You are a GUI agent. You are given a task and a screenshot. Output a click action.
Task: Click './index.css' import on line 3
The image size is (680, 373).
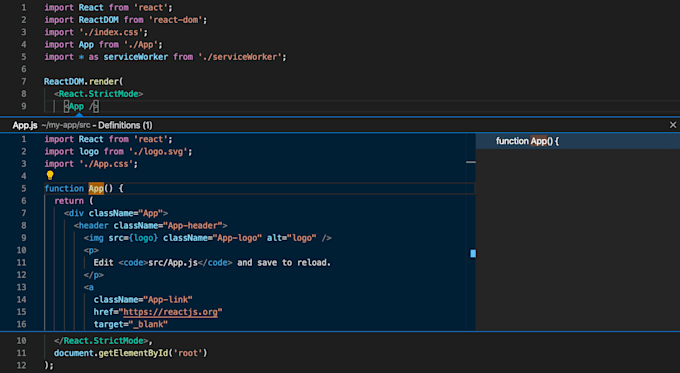111,32
